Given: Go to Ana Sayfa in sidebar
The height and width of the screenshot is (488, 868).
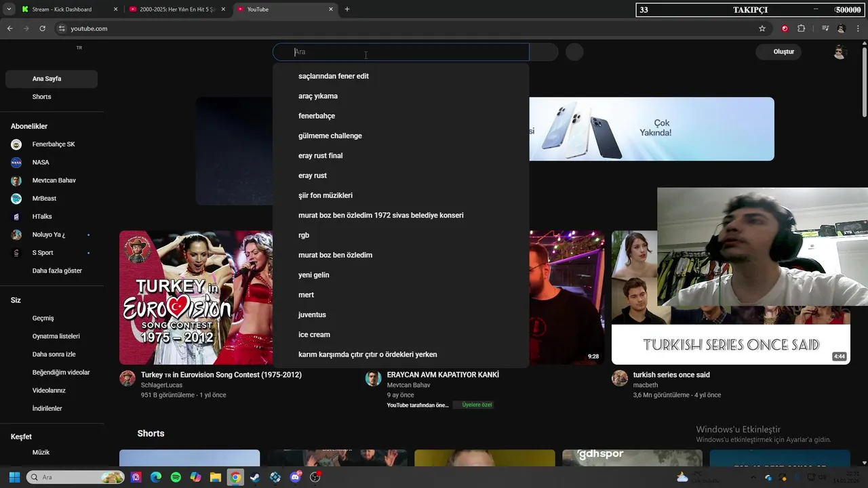Looking at the screenshot, I should tap(52, 79).
